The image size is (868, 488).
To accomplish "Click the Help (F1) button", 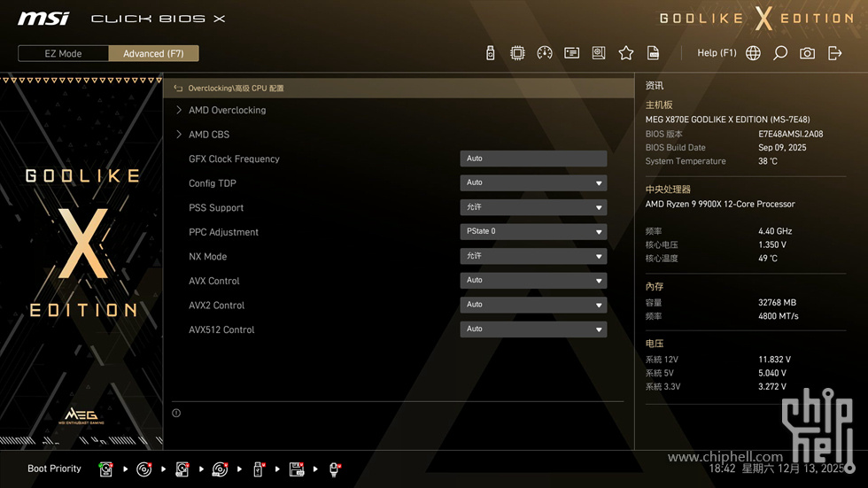I will [x=717, y=53].
